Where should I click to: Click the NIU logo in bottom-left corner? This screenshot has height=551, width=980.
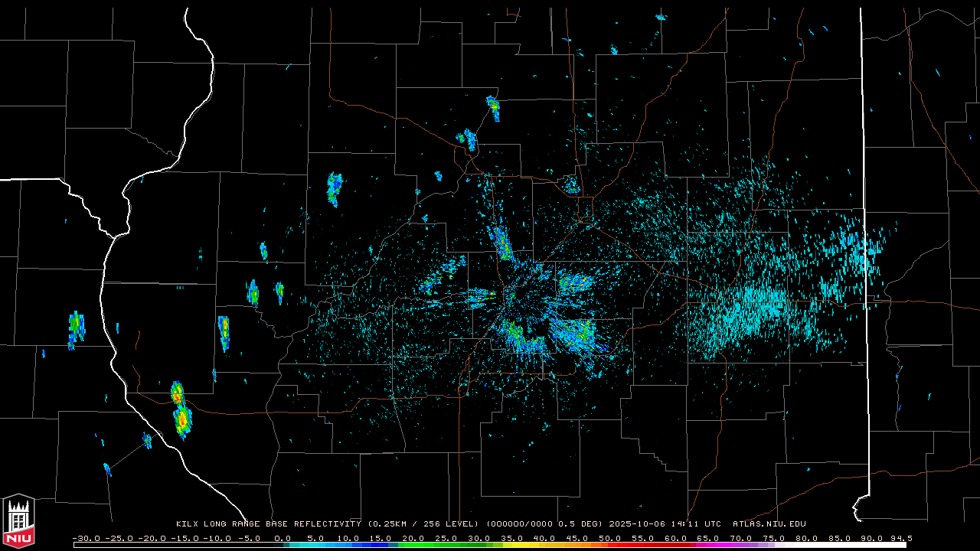[18, 522]
